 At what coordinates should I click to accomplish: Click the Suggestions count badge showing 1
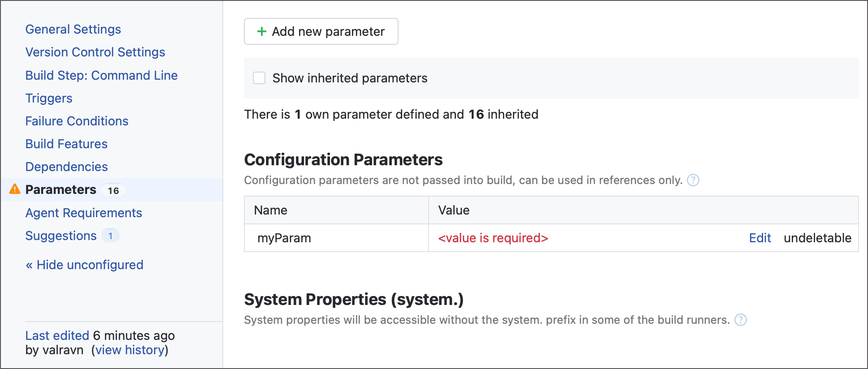(x=110, y=236)
